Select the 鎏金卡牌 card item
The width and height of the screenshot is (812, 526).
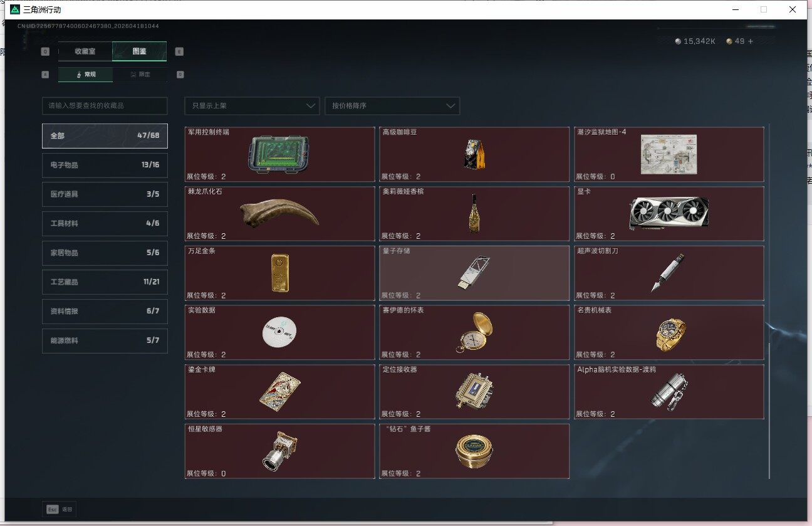[x=279, y=392]
